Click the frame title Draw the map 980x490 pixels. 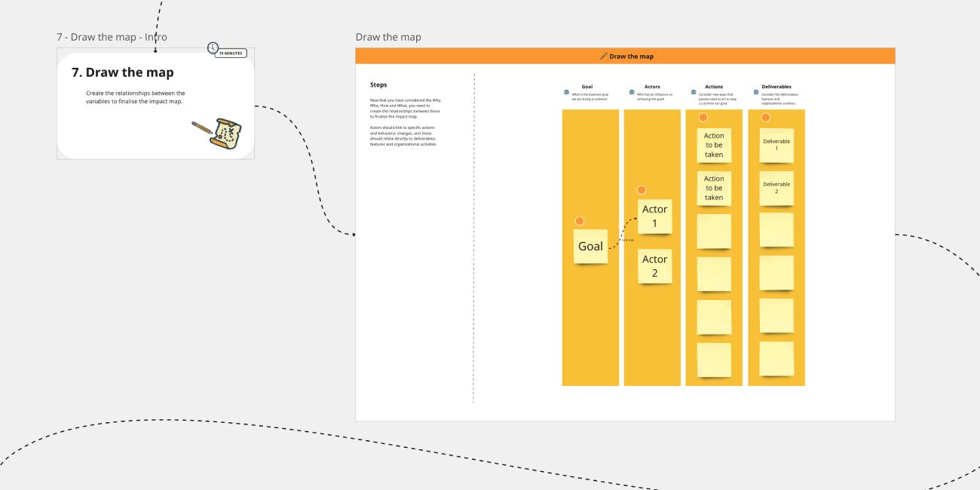pos(389,36)
